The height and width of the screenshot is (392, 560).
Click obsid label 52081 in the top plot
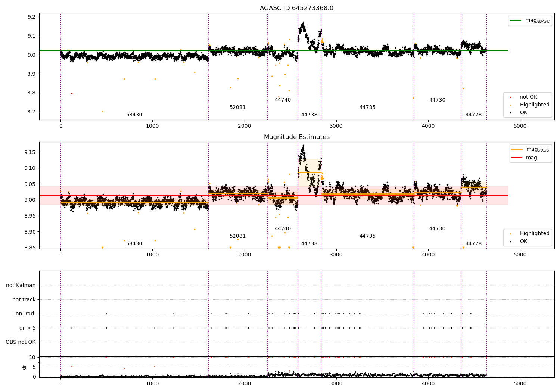pyautogui.click(x=237, y=108)
